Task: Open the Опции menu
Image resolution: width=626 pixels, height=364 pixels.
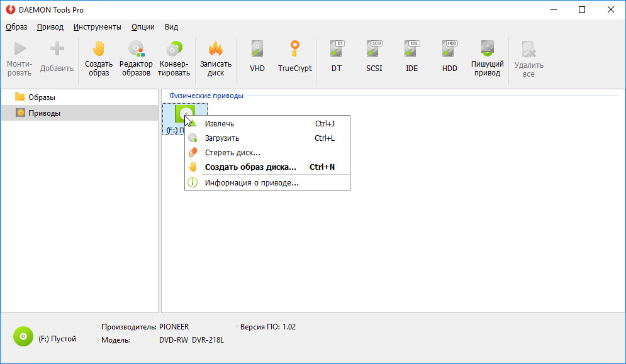Action: click(143, 27)
